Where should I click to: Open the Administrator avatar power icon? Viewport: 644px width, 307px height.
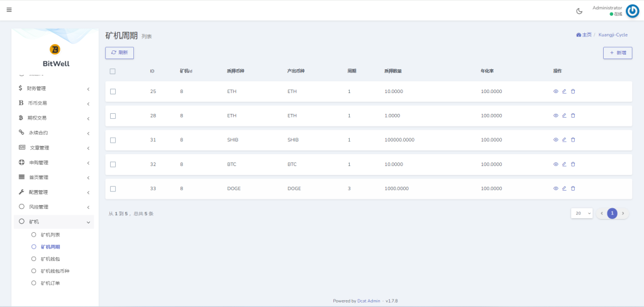[632, 11]
